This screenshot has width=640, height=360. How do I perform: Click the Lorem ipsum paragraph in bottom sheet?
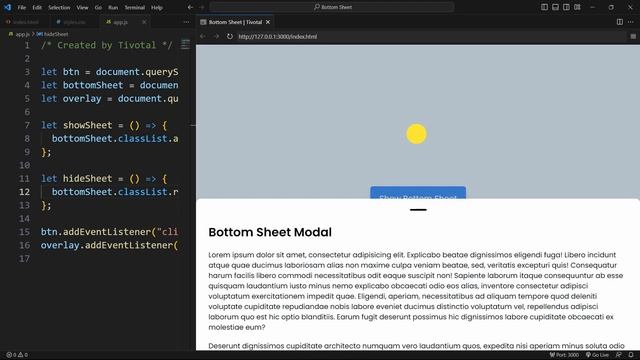416,291
